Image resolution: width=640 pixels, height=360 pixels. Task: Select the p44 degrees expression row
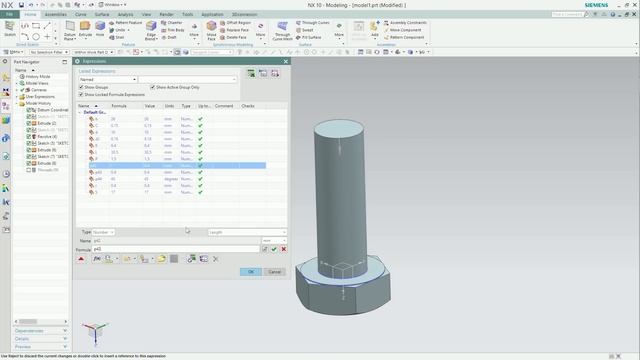[x=177, y=179]
